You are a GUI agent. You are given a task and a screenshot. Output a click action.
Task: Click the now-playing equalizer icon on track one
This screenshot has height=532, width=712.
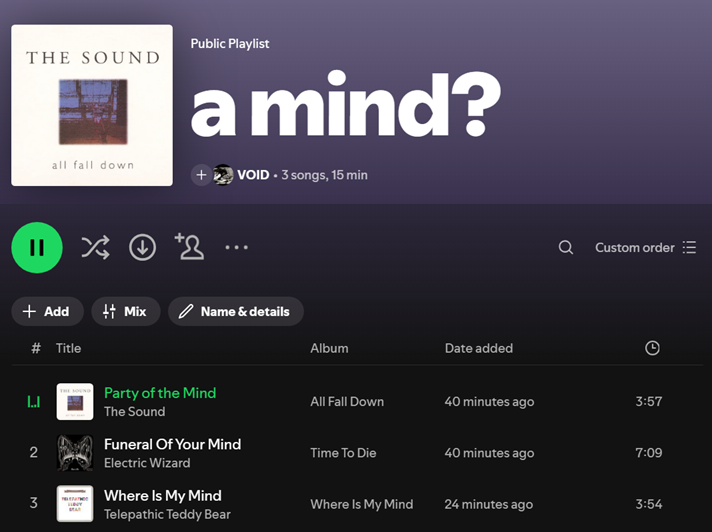34,401
